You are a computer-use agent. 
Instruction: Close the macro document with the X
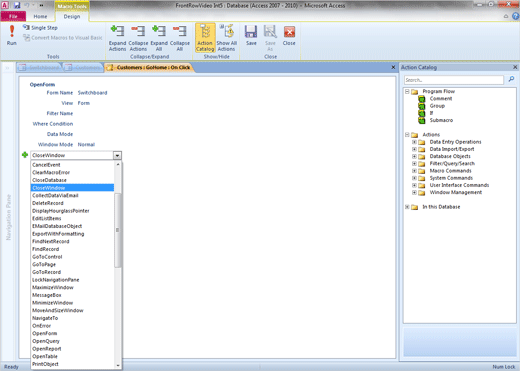coord(393,67)
